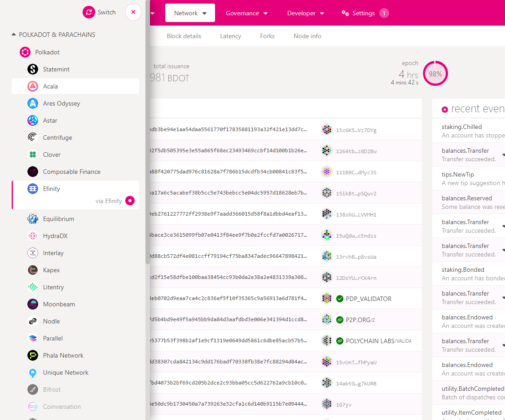Click the Polkadot network logo icon
Screen dimensions: 505x420
(25, 52)
